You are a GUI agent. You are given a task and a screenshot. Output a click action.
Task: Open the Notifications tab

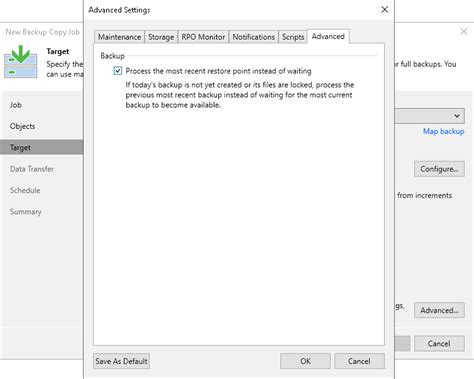253,37
